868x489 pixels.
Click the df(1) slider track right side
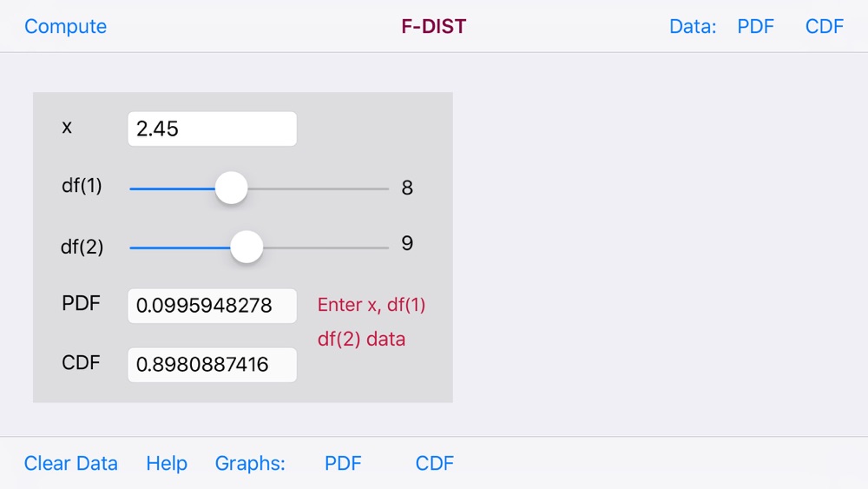pyautogui.click(x=319, y=188)
